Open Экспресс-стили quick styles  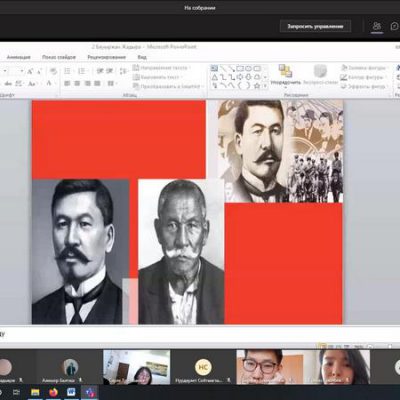tap(320, 75)
